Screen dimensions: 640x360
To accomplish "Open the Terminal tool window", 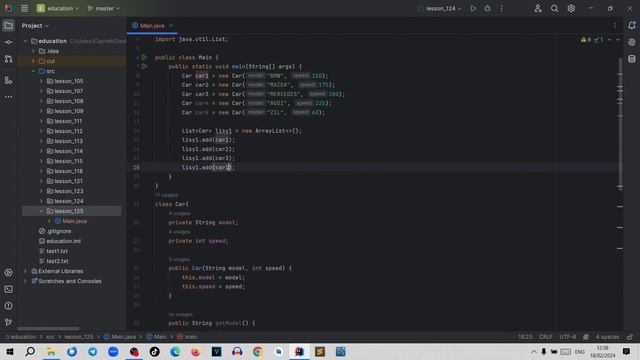I will click(8, 289).
